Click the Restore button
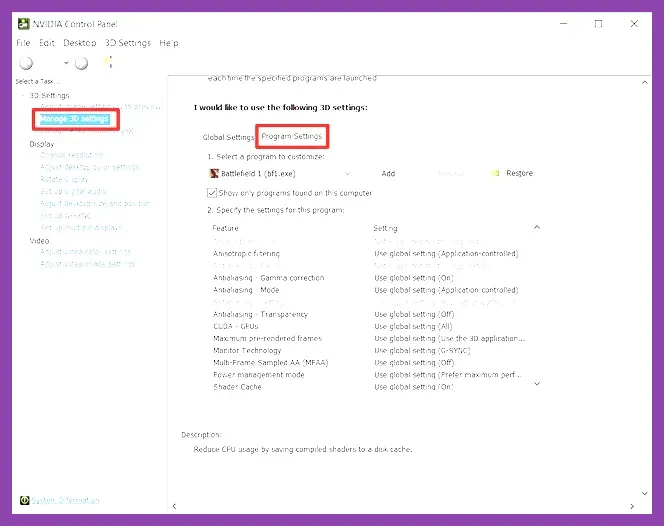This screenshot has width=664, height=526. tap(520, 173)
